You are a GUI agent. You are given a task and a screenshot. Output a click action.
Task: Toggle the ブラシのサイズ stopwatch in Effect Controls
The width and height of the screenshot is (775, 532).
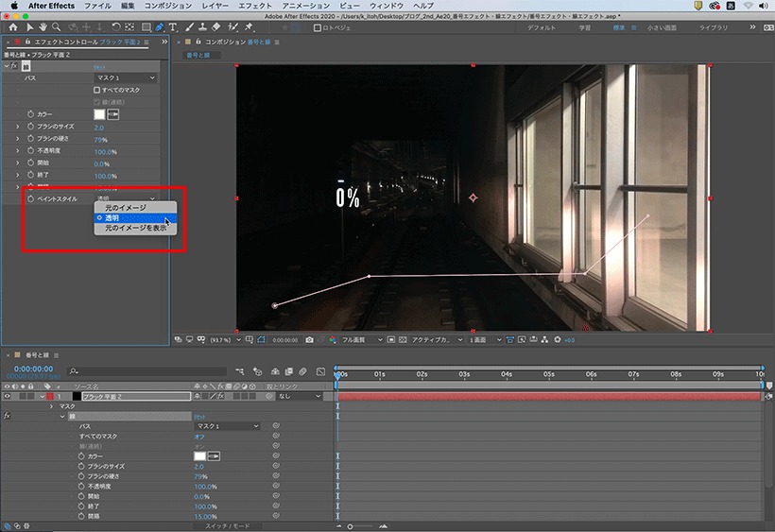coord(30,127)
